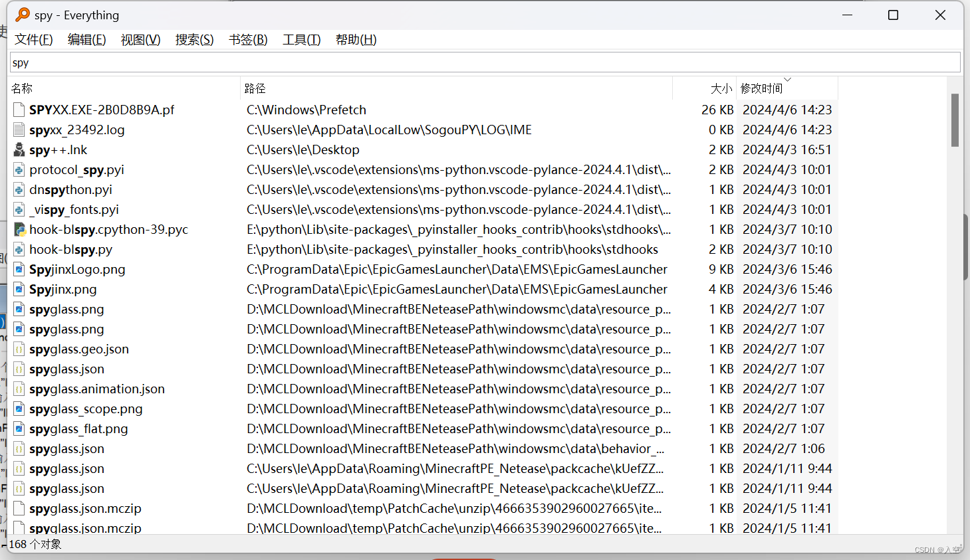Image resolution: width=970 pixels, height=560 pixels.
Task: Select the file name spyglass.animation.json
Action: tap(97, 389)
